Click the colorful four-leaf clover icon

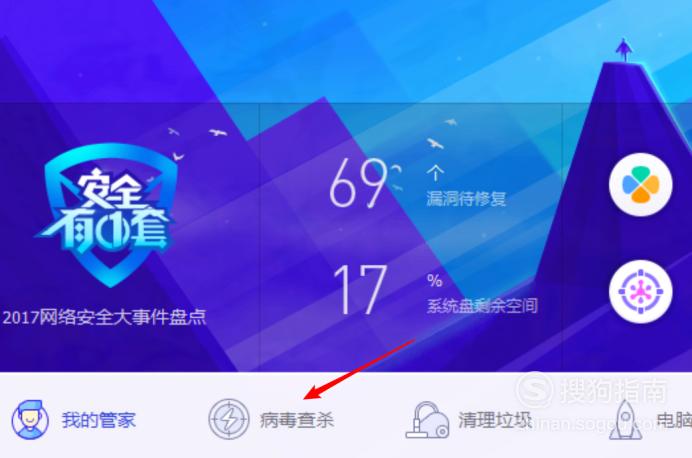640,184
